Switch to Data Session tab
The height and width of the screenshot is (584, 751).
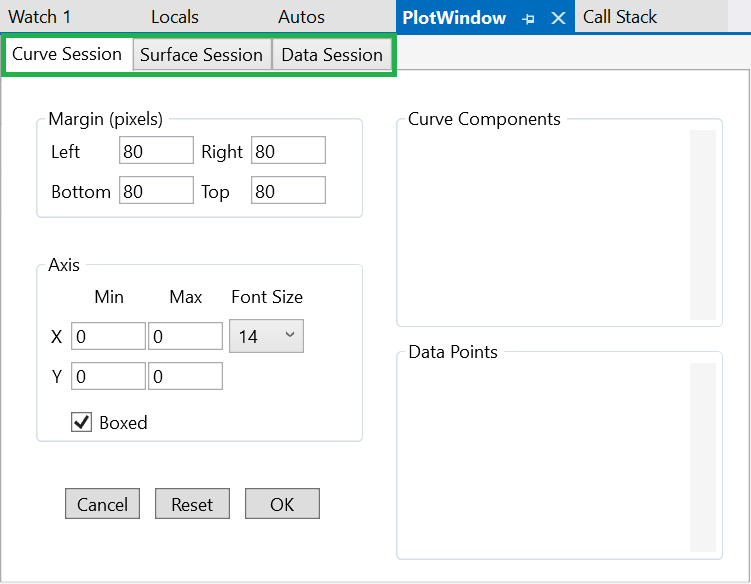click(x=332, y=55)
